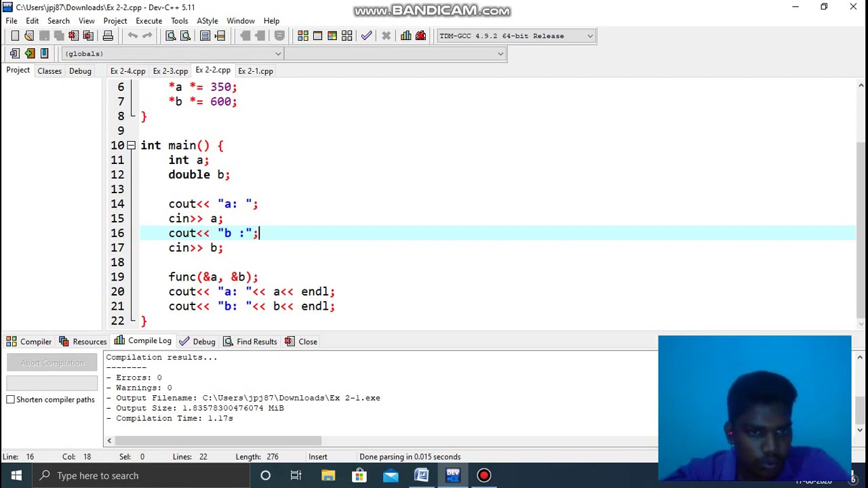Click the Undo arrow icon
868x488 pixels.
pyautogui.click(x=133, y=36)
